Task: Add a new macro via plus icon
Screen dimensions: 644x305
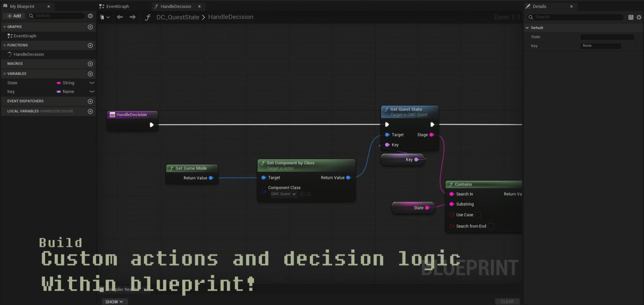Action: coord(90,64)
